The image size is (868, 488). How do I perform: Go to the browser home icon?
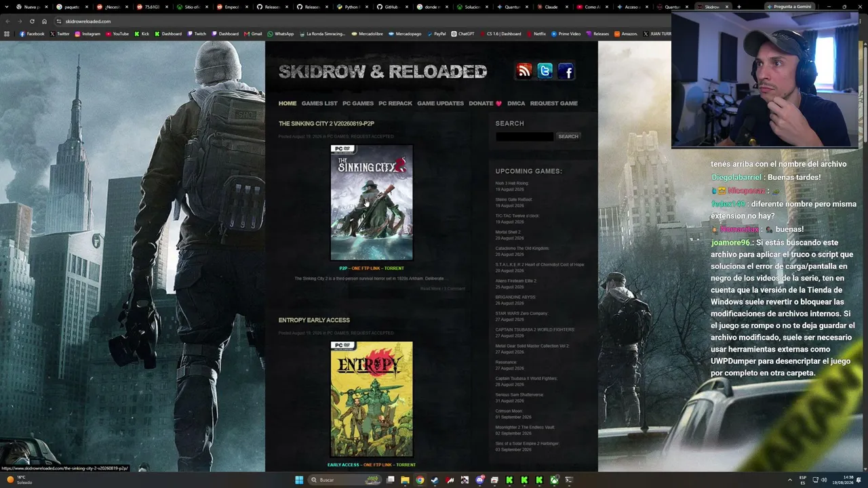pos(45,21)
